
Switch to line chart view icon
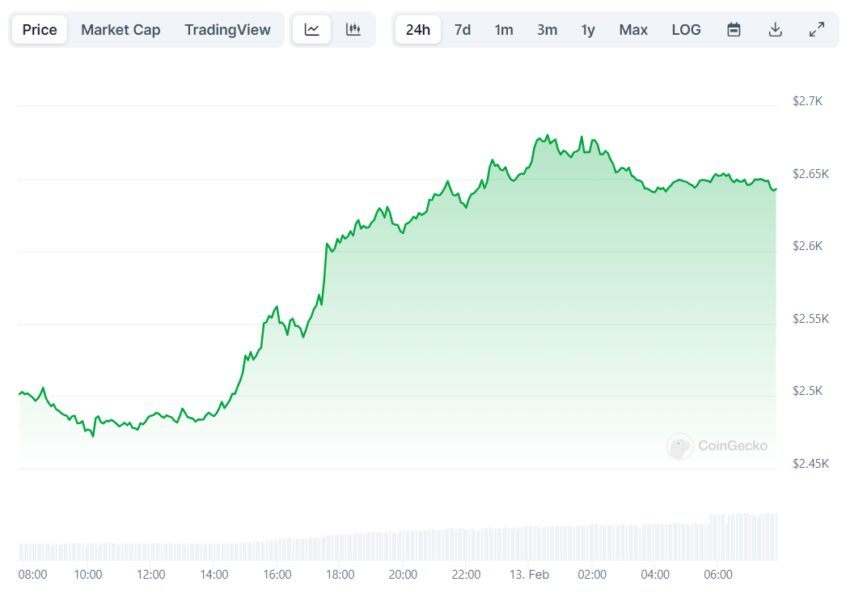312,30
